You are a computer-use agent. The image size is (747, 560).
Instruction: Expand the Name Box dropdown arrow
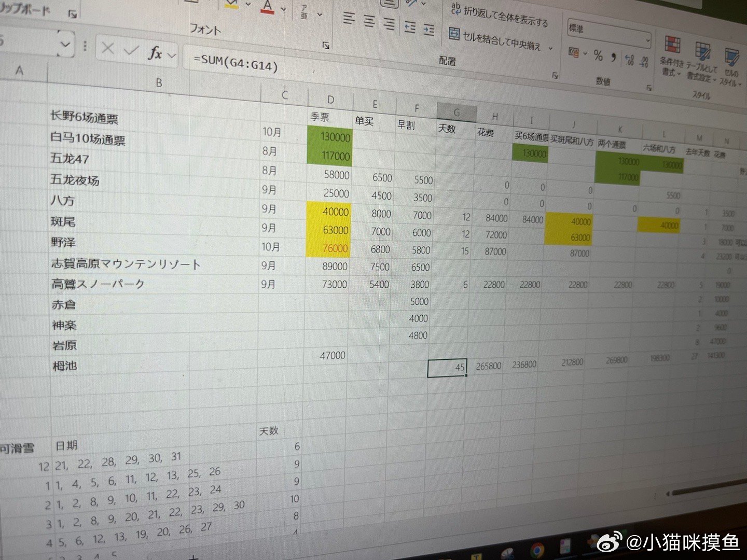coord(65,45)
